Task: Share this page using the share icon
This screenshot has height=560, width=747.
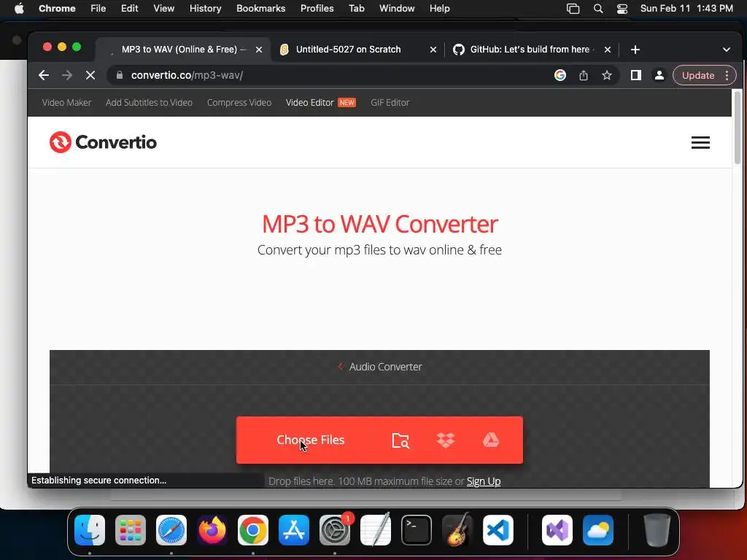Action: click(584, 75)
